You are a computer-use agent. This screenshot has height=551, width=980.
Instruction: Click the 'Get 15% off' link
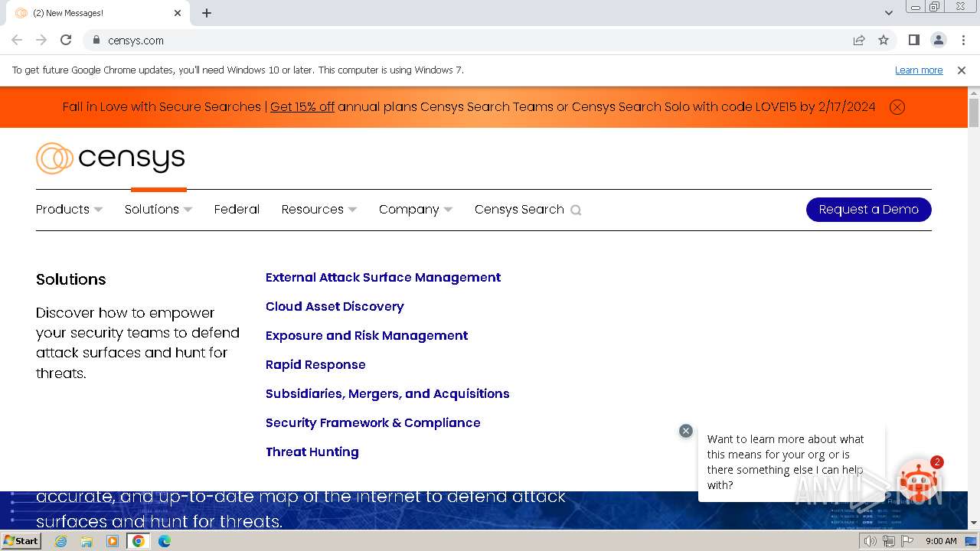pos(302,107)
